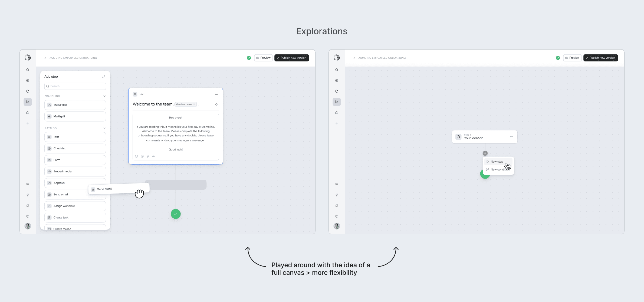Image resolution: width=644 pixels, height=302 pixels.
Task: Click the Search field in Add step
Action: click(75, 86)
